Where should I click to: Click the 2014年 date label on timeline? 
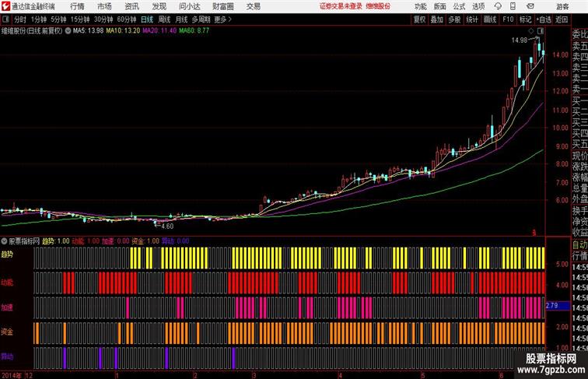[12, 375]
